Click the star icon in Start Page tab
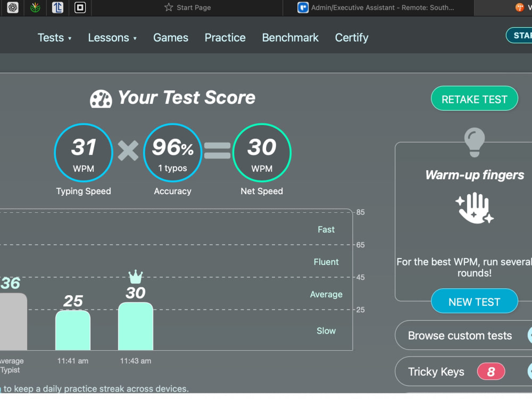The image size is (532, 399). pos(169,7)
